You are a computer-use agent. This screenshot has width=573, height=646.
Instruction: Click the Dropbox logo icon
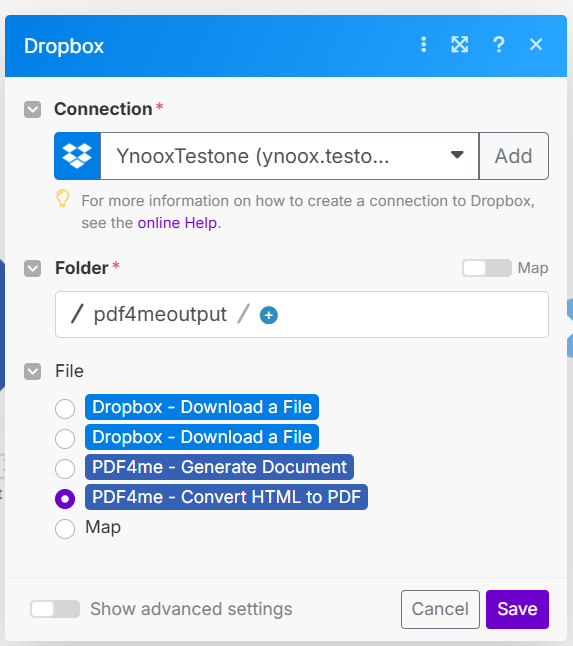[x=77, y=156]
